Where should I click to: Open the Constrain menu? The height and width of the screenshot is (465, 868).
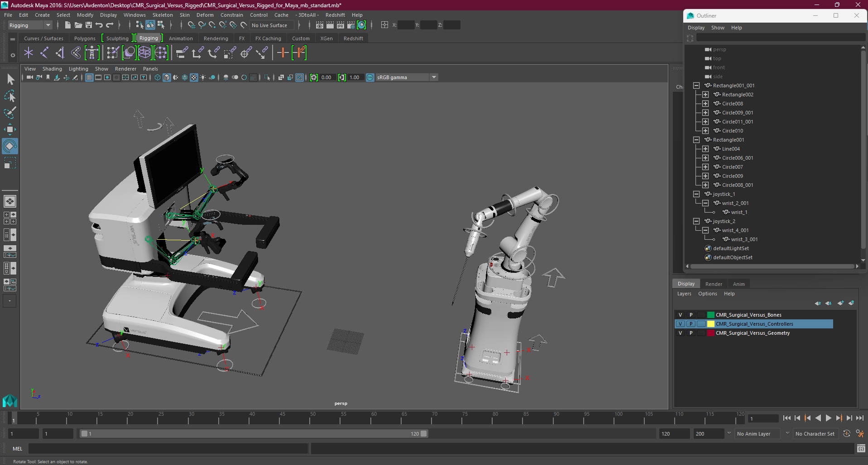pos(232,15)
